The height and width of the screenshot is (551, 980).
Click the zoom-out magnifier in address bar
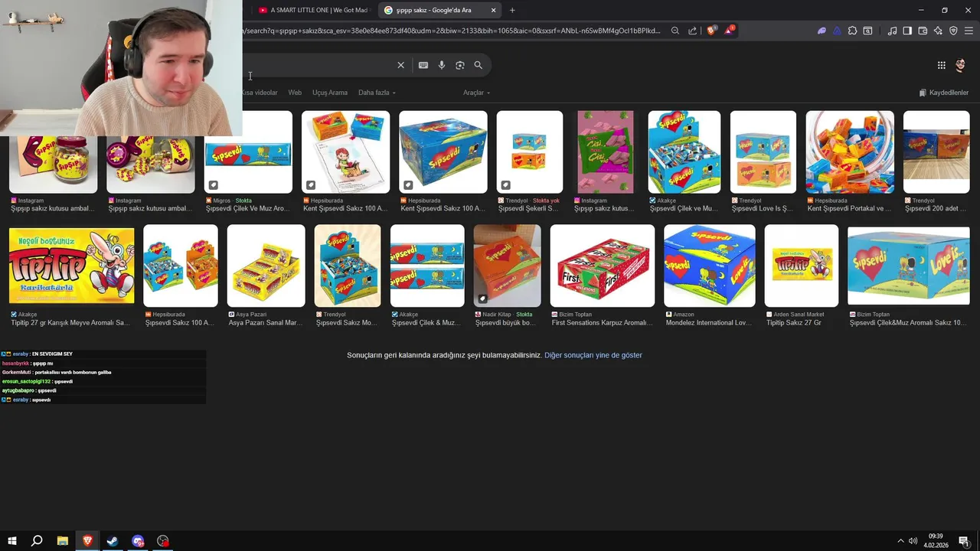(x=675, y=31)
